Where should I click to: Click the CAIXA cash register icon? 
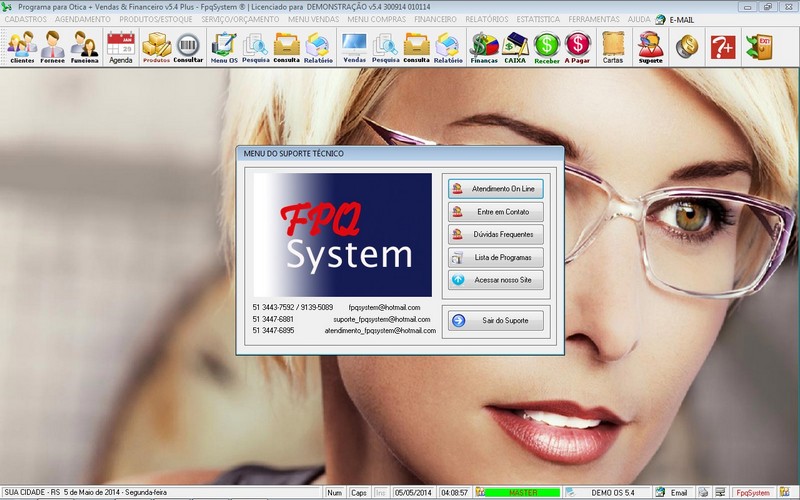coord(515,46)
